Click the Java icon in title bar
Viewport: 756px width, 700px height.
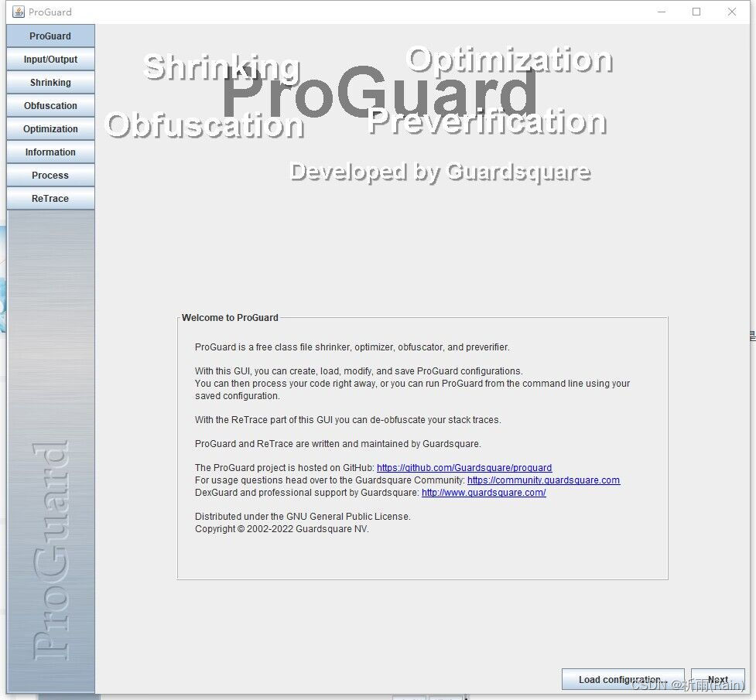19,12
